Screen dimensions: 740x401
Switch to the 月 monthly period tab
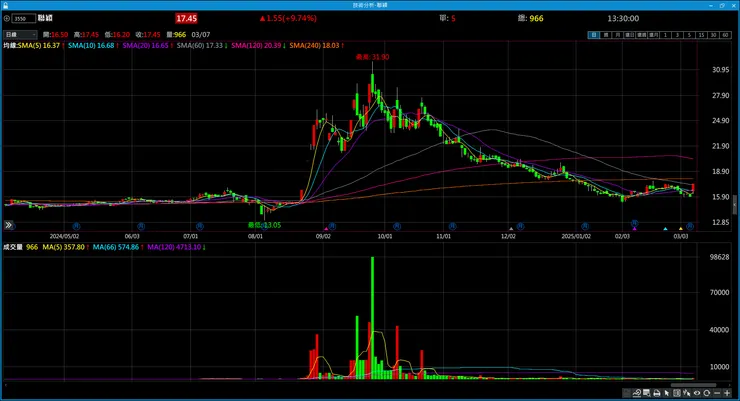618,35
